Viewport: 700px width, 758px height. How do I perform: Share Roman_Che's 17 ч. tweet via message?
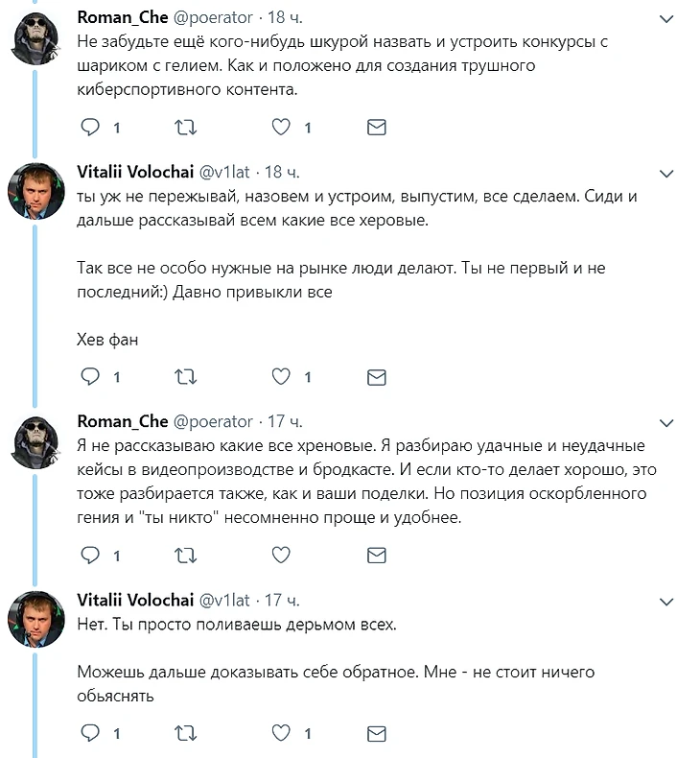377,555
